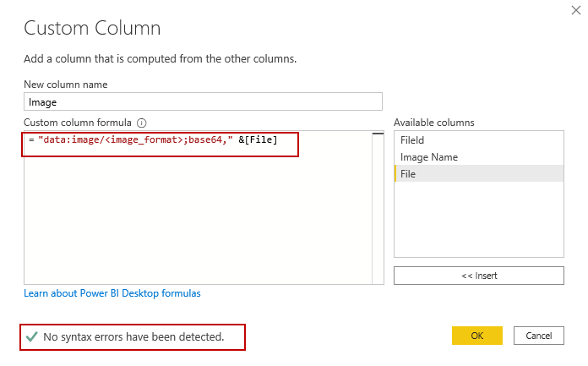The height and width of the screenshot is (366, 588).
Task: Click the formula info icon
Action: (142, 123)
